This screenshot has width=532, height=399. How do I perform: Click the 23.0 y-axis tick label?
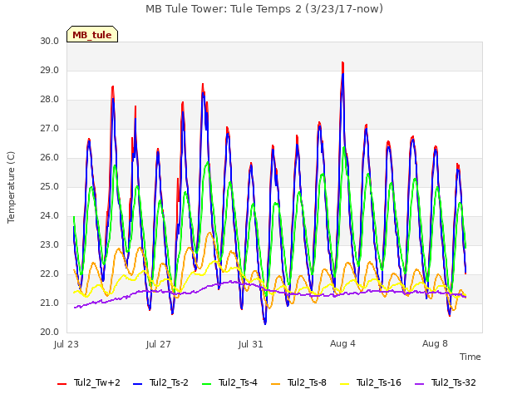50,244
